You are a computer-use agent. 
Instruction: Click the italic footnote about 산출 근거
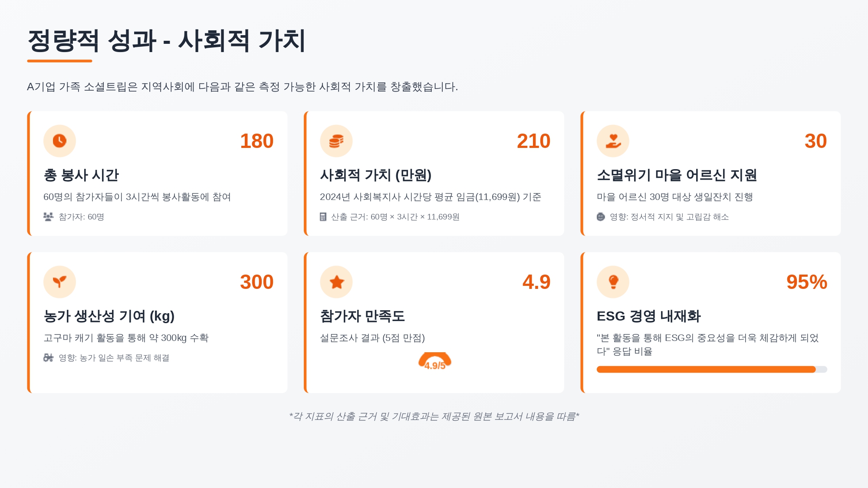pyautogui.click(x=434, y=416)
